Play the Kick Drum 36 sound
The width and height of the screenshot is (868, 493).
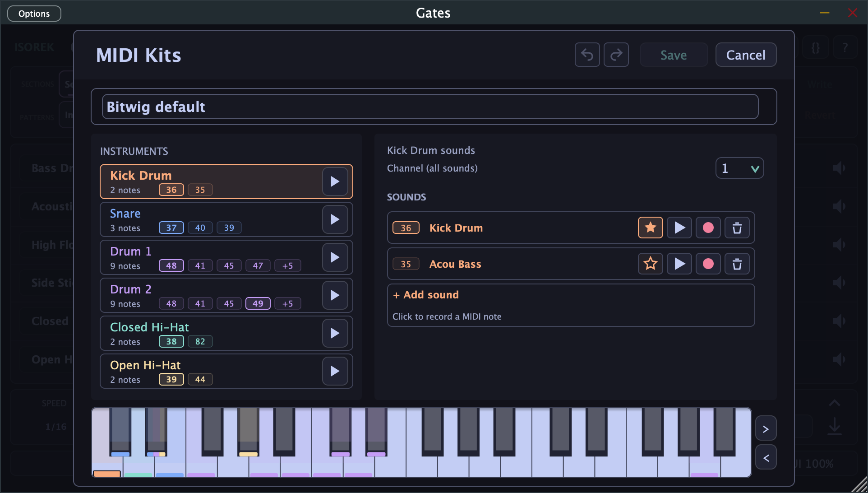679,228
